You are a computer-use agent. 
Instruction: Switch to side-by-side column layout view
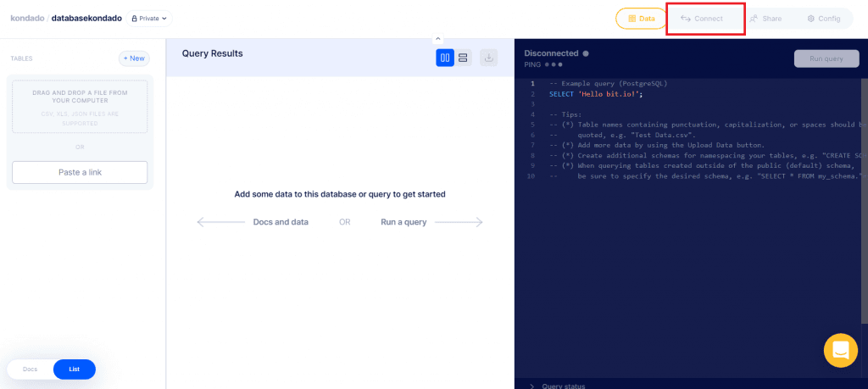pos(445,58)
